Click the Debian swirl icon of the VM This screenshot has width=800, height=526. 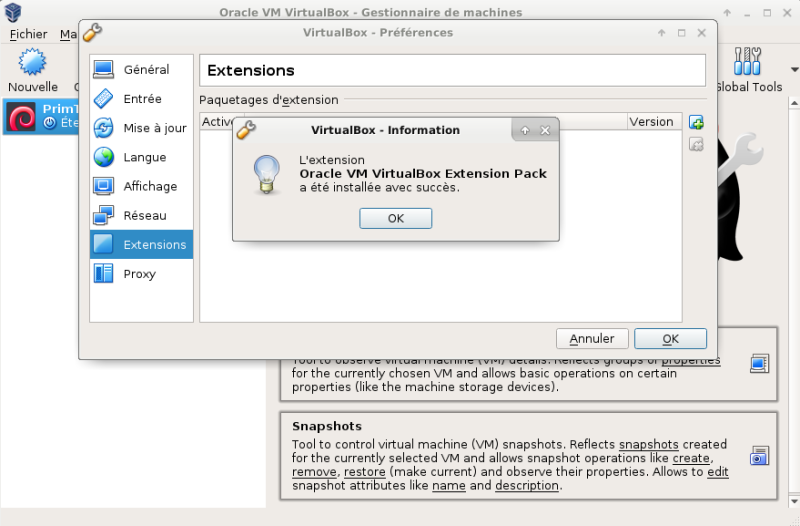click(21, 117)
